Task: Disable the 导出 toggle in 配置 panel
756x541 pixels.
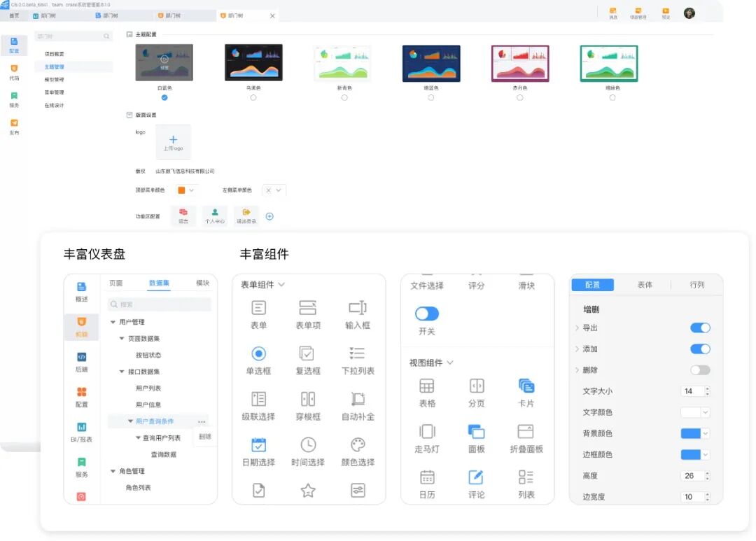Action: pyautogui.click(x=700, y=328)
